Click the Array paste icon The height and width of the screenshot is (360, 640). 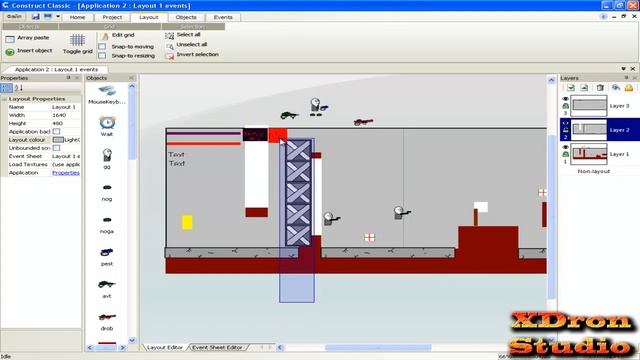click(10, 39)
